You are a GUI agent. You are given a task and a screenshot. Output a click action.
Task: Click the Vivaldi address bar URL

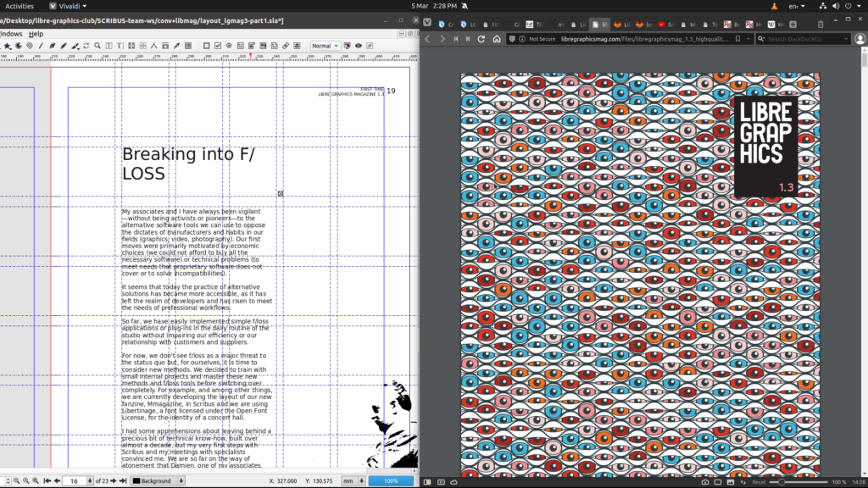[x=644, y=39]
